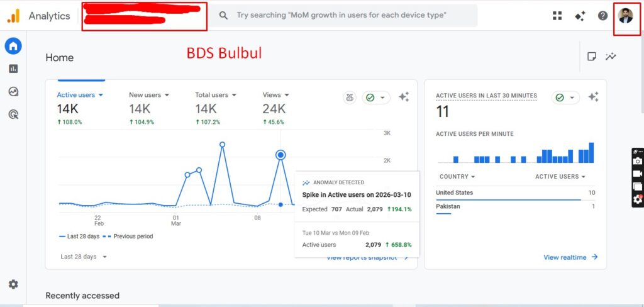Open data quality check dropdown on realtime card
The height and width of the screenshot is (307, 644).
[565, 98]
